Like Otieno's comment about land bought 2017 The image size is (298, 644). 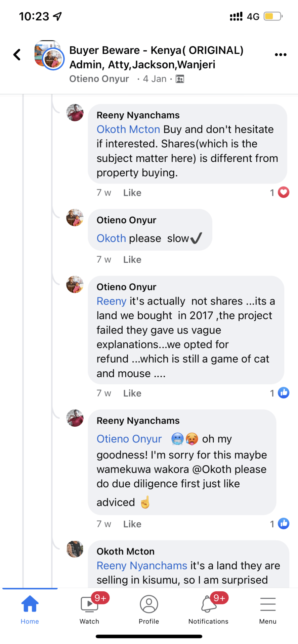pyautogui.click(x=132, y=393)
